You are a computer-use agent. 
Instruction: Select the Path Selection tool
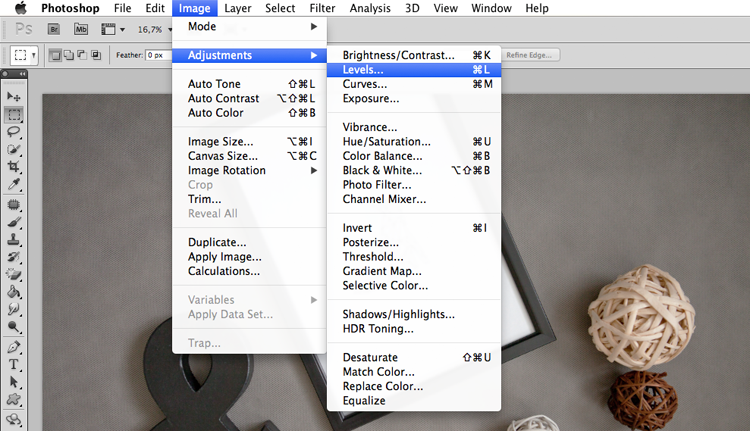pyautogui.click(x=14, y=382)
